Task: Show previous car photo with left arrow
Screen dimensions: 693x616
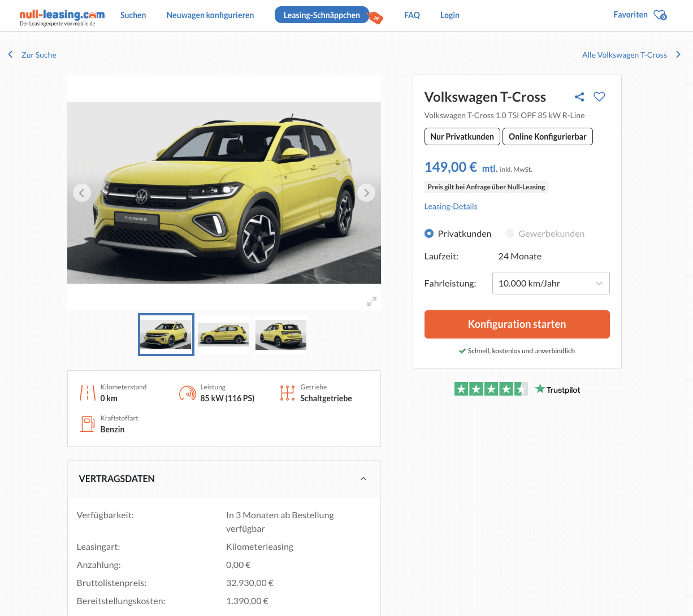Action: [82, 193]
